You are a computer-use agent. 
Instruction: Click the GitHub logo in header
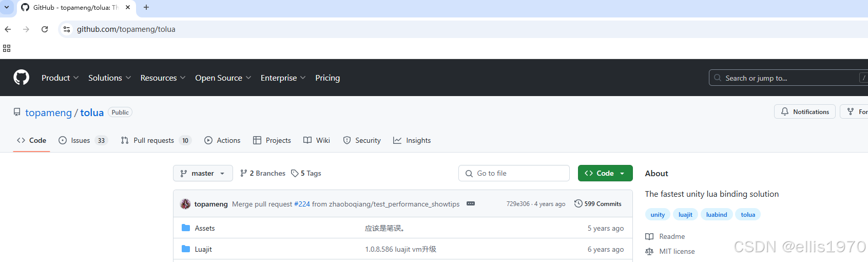pos(22,78)
